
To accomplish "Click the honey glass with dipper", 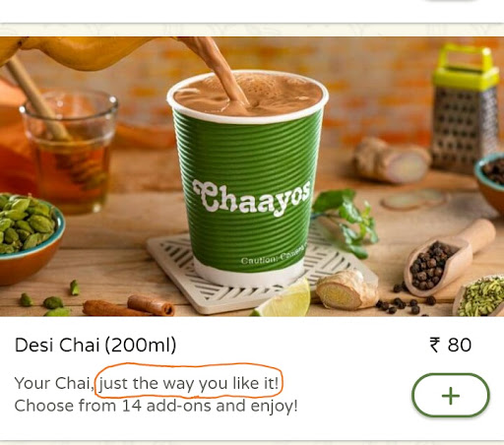I will coord(69,150).
